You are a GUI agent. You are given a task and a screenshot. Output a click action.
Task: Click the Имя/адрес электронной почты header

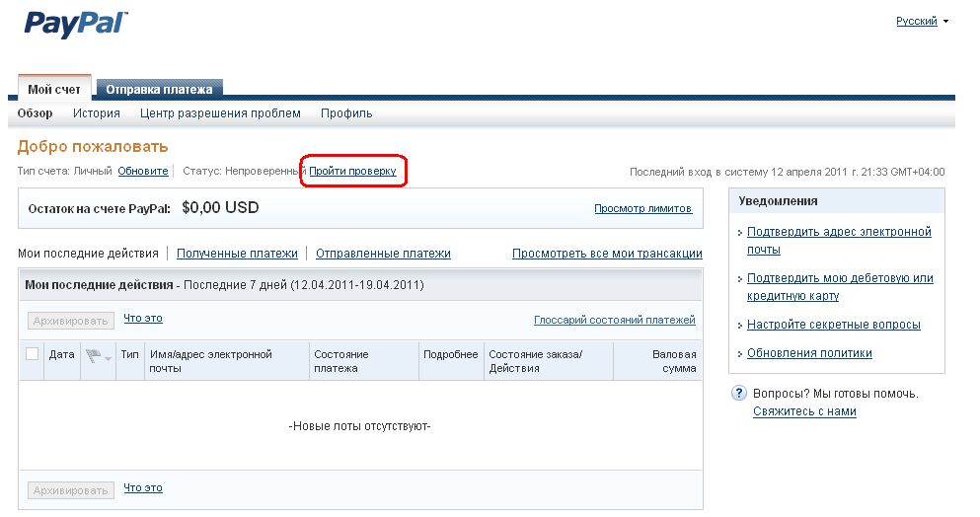coord(210,361)
